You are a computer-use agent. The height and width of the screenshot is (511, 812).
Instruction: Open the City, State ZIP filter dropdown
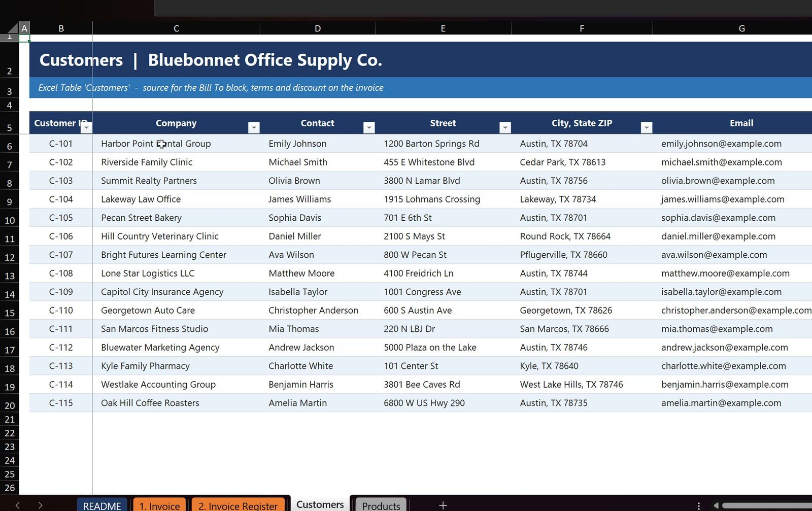click(x=646, y=127)
